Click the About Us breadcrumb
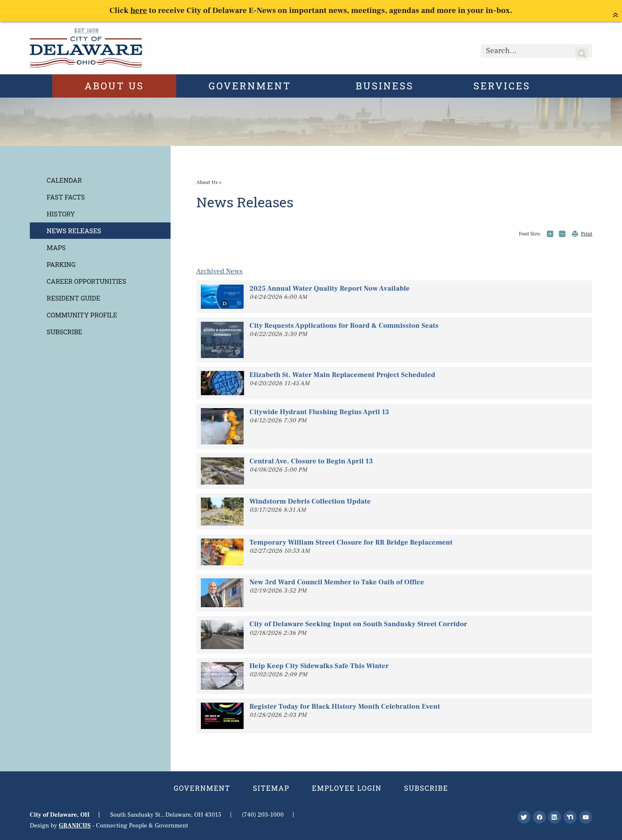 (207, 182)
